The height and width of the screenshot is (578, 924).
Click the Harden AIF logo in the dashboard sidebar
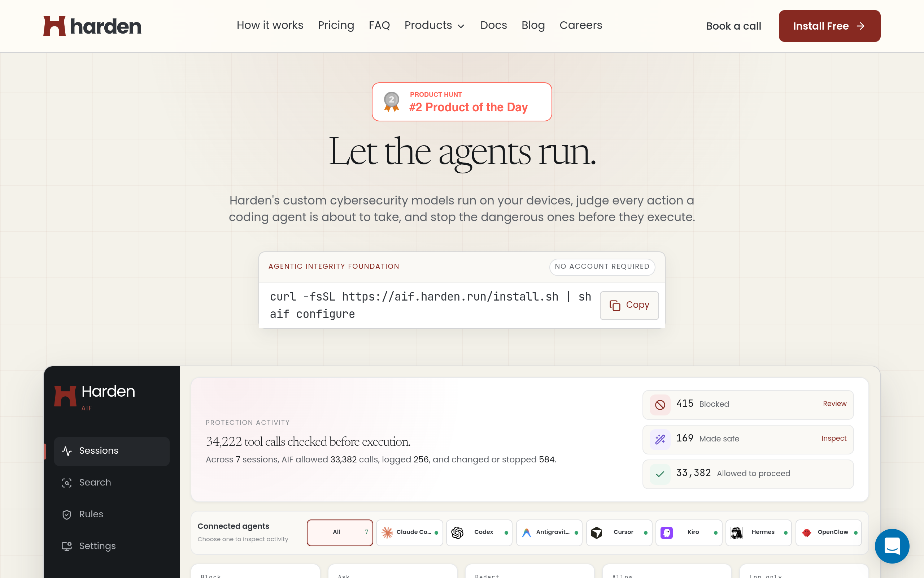coord(95,397)
